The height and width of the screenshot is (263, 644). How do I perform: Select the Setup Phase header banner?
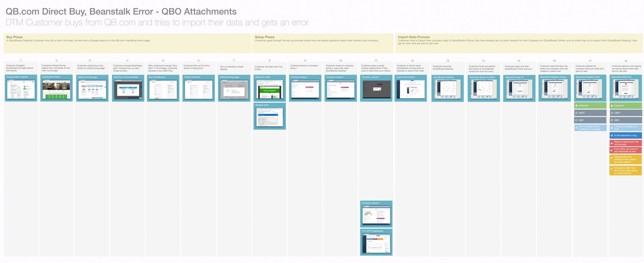point(323,43)
